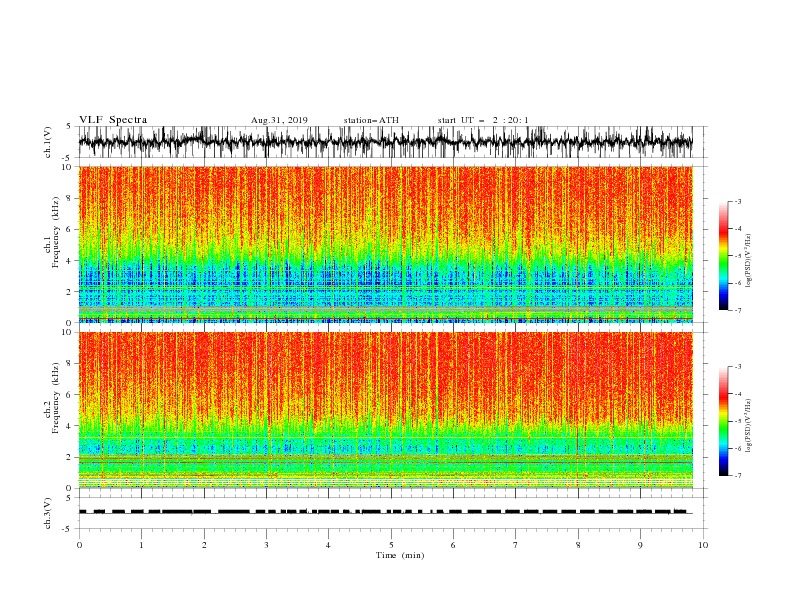
Task: Click the time axis tick label '3'
Action: (x=266, y=545)
